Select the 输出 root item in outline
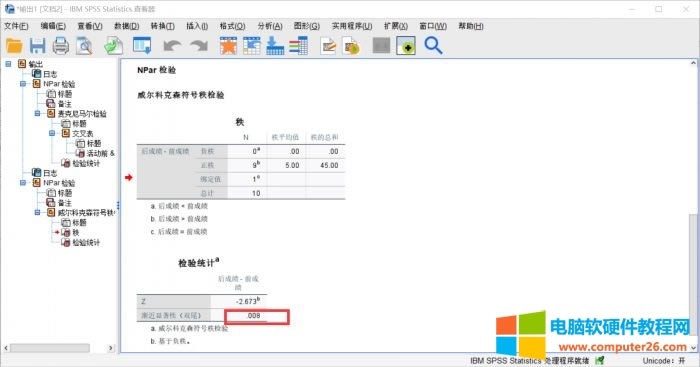The height and width of the screenshot is (367, 700). click(36, 64)
